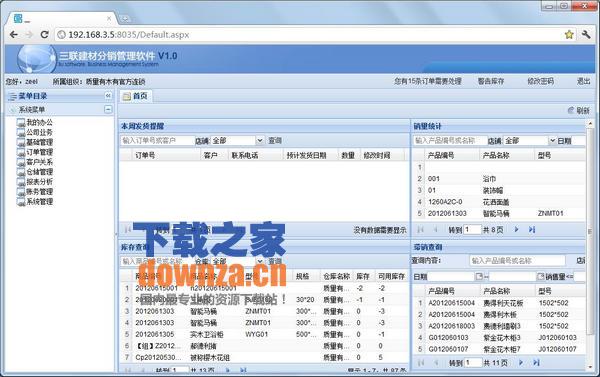The image size is (600, 377).
Task: Go to last page in 滞销查询
Action: tap(536, 362)
